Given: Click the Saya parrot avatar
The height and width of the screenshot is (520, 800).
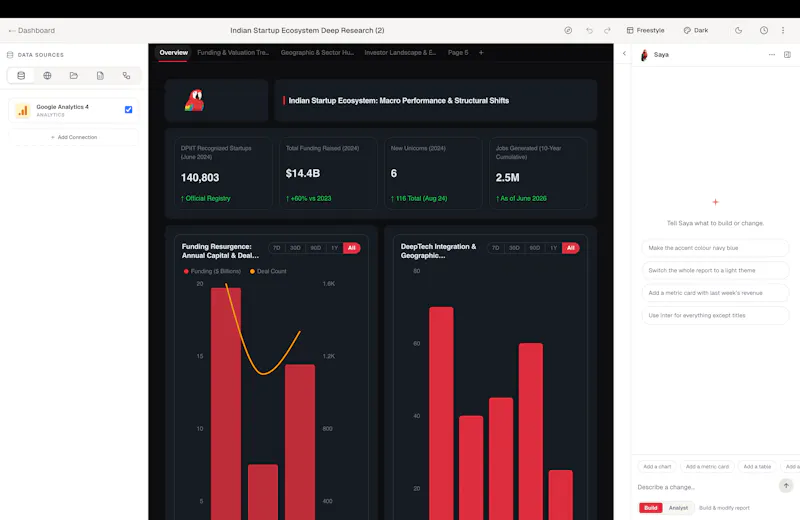Looking at the screenshot, I should (x=644, y=55).
